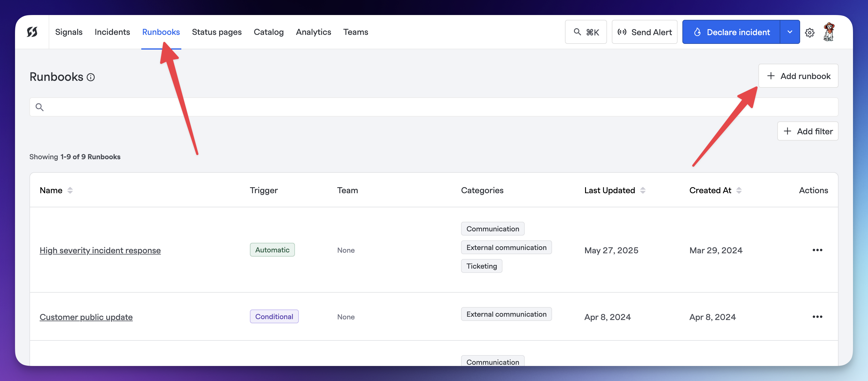
Task: Go to the Signals tab
Action: (x=69, y=32)
